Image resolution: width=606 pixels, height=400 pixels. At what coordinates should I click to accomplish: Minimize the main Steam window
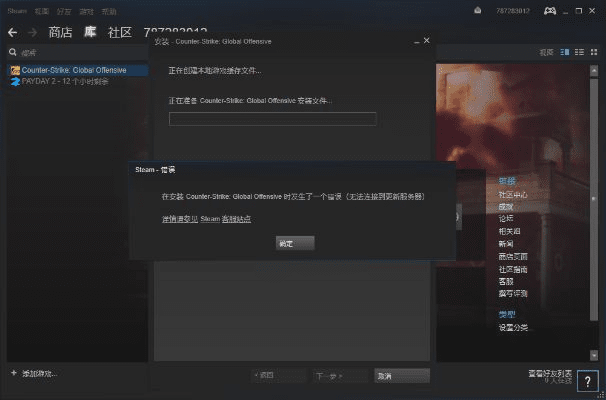click(566, 11)
